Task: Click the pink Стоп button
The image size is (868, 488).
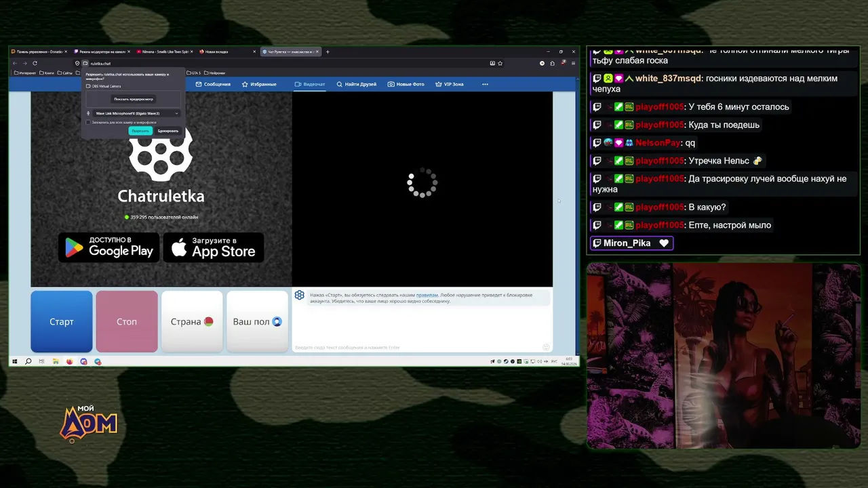Action: 127,322
